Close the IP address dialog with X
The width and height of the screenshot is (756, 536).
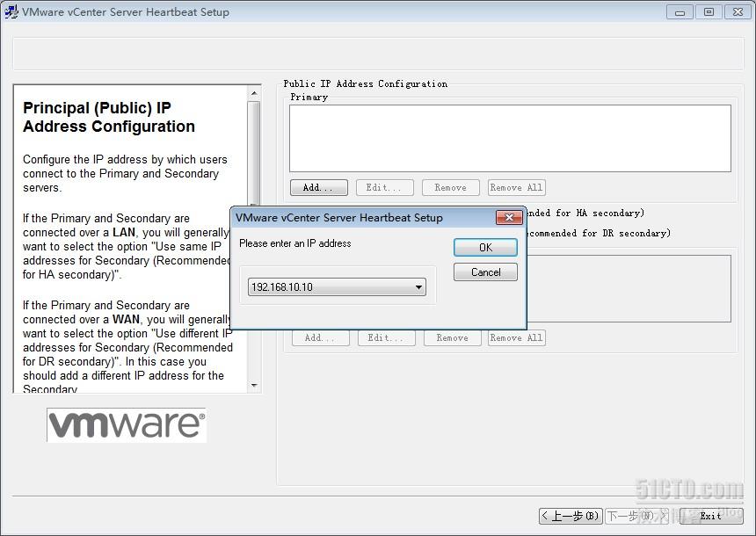point(509,217)
